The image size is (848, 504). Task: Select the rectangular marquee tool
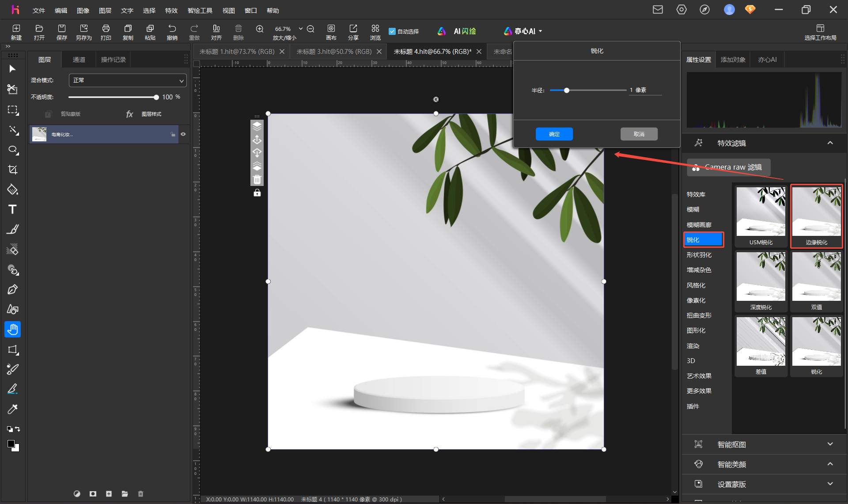(x=12, y=110)
